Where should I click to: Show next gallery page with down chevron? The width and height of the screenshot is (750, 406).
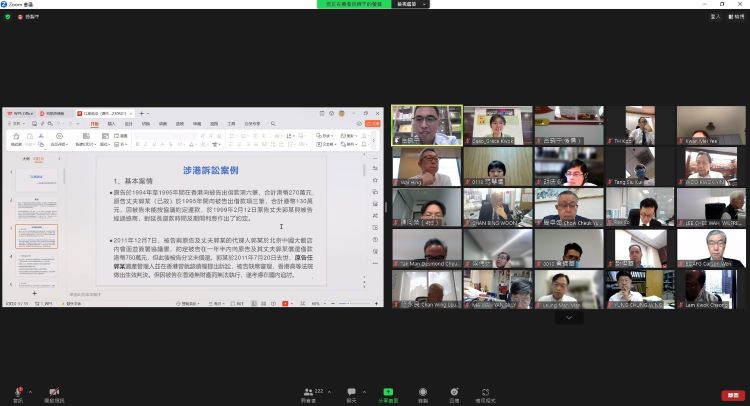pyautogui.click(x=569, y=318)
